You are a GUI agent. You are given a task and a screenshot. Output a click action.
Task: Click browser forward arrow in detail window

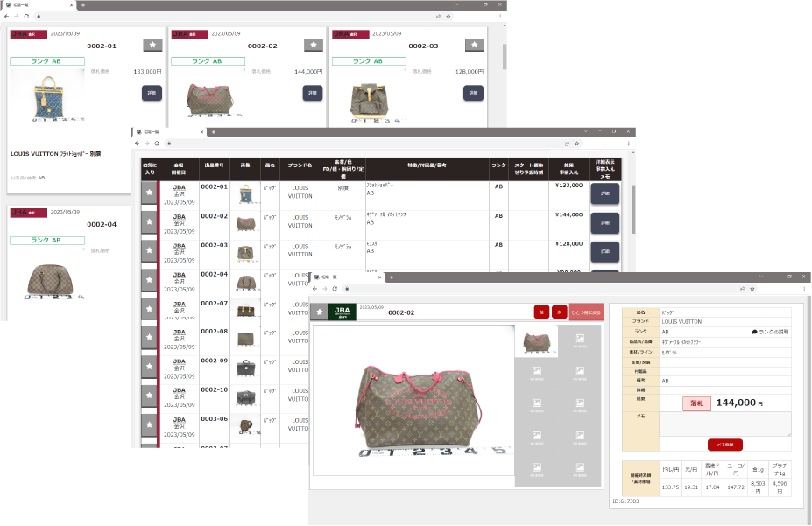(x=325, y=289)
